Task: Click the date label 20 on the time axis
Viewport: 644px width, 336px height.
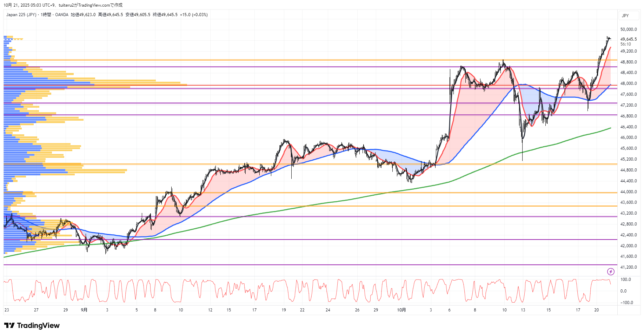Action: tap(596, 310)
